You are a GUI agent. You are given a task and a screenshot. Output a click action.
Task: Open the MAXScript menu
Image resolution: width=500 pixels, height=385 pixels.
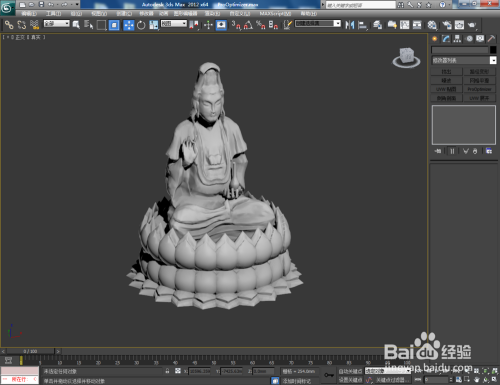pyautogui.click(x=275, y=14)
